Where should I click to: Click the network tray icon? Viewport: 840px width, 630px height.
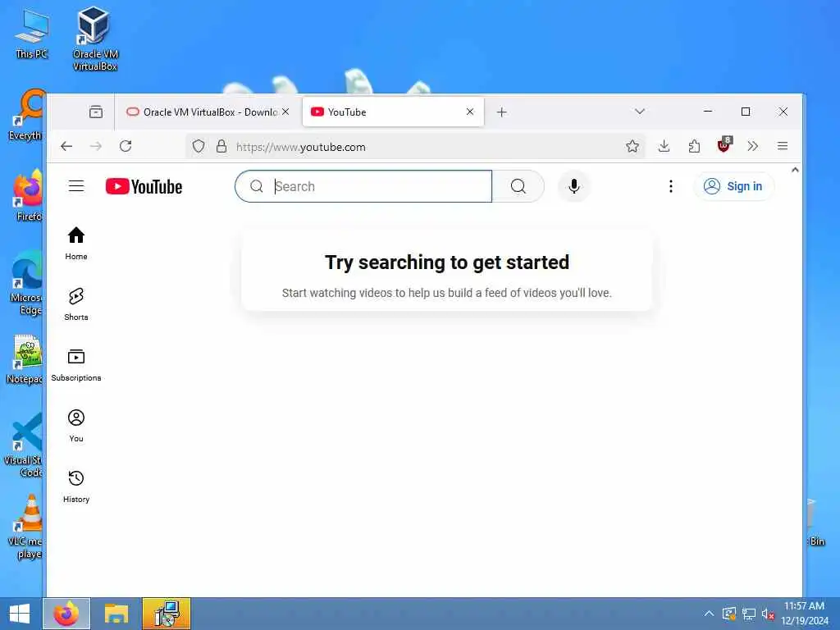point(748,614)
